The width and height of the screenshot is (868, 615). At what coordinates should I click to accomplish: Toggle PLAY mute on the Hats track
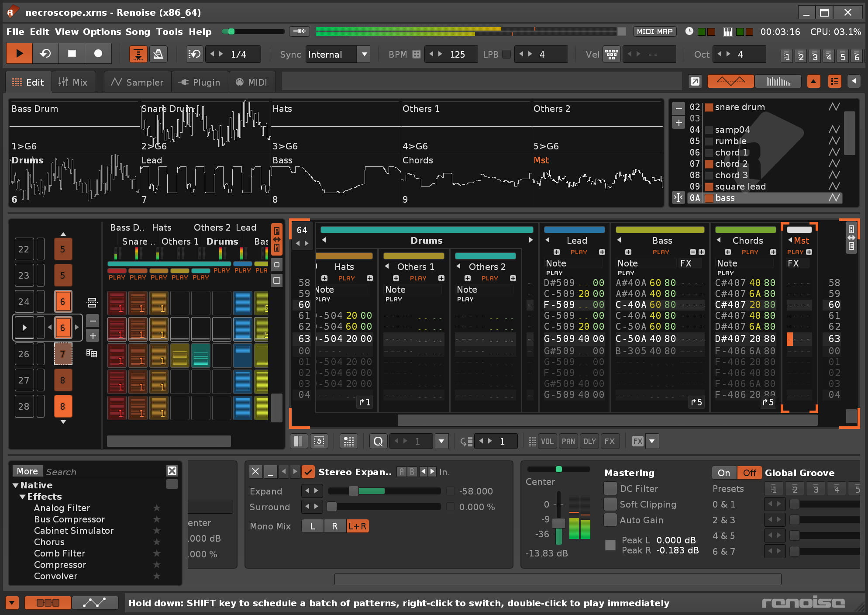[346, 278]
